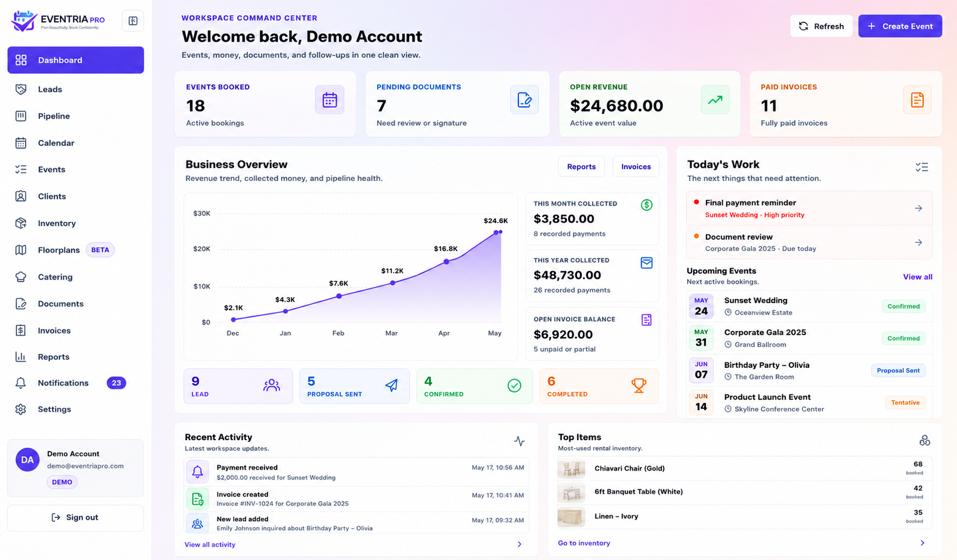The image size is (957, 560).
Task: Click the bell icon on Payment received row
Action: tap(197, 471)
